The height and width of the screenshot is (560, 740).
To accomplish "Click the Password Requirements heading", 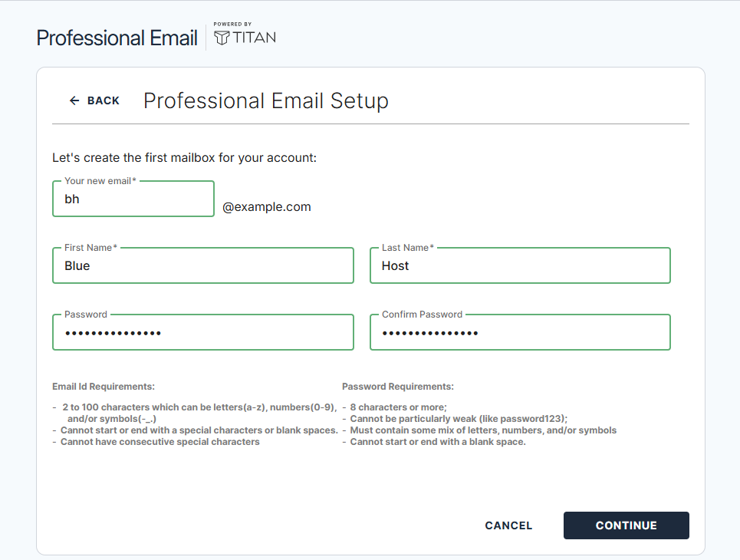I will click(400, 386).
